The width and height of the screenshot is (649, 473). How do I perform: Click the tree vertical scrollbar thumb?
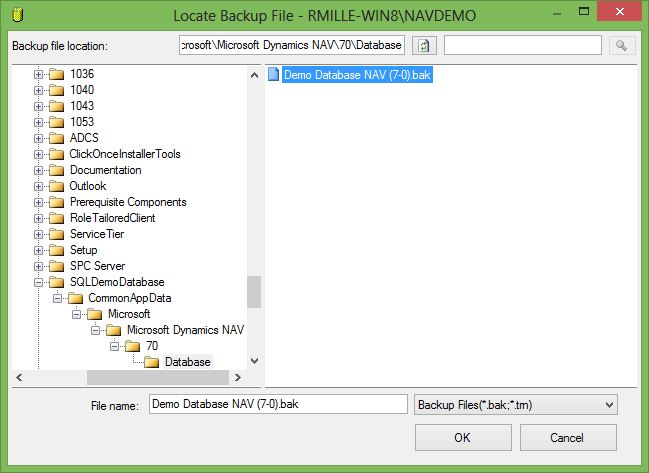click(254, 292)
